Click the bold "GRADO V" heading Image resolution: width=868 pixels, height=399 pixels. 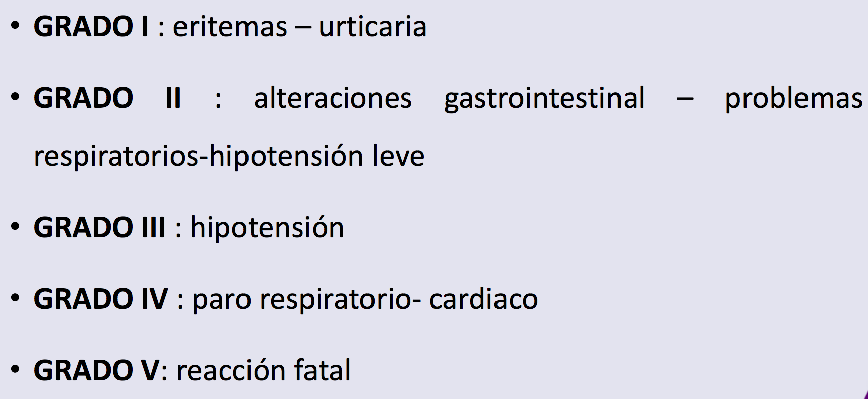coord(96,371)
